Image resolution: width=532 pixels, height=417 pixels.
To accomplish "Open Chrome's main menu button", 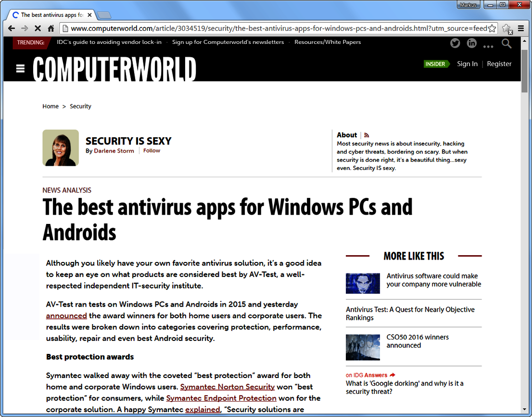I will (x=521, y=28).
